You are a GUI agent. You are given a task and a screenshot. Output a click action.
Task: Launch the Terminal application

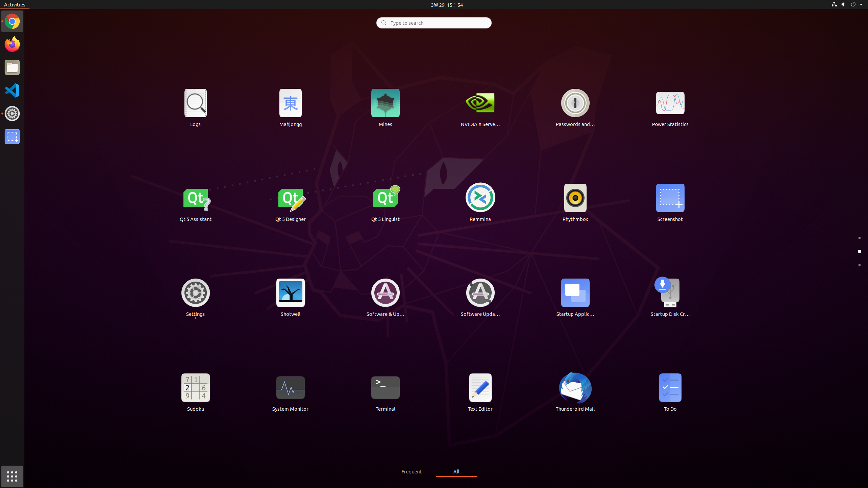pos(385,388)
